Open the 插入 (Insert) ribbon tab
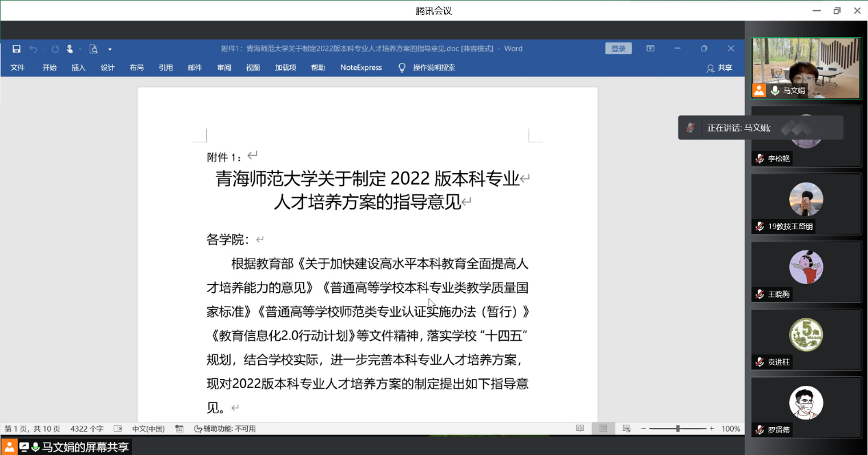Screen dimensions: 868x455 click(x=78, y=68)
